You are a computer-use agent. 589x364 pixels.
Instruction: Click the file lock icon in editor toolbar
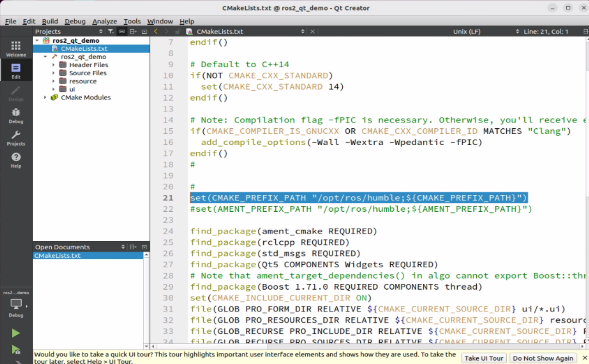178,31
